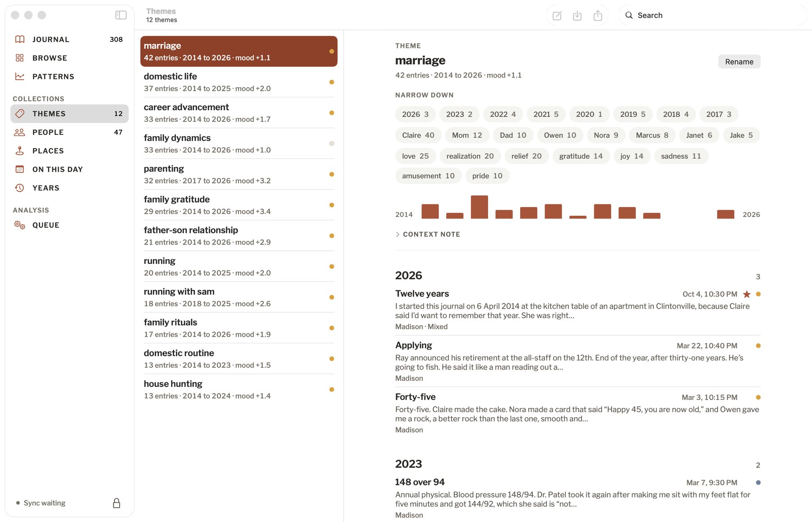Toggle the gratitude 14 filter chip

[x=581, y=156]
